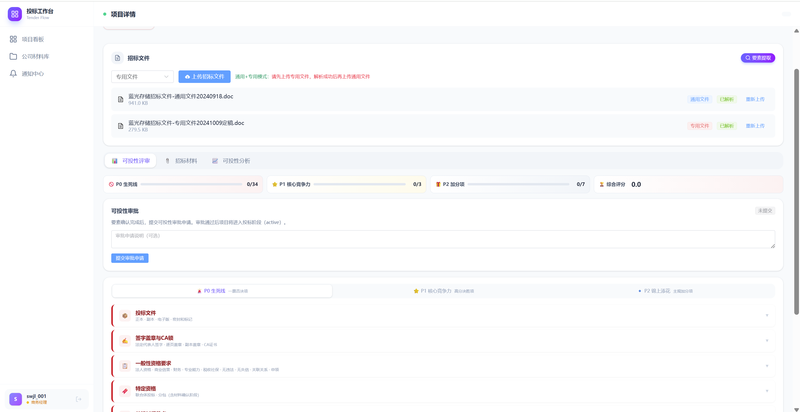The height and width of the screenshot is (412, 800).
Task: Focus the 审批申请说明 text area
Action: [443, 239]
